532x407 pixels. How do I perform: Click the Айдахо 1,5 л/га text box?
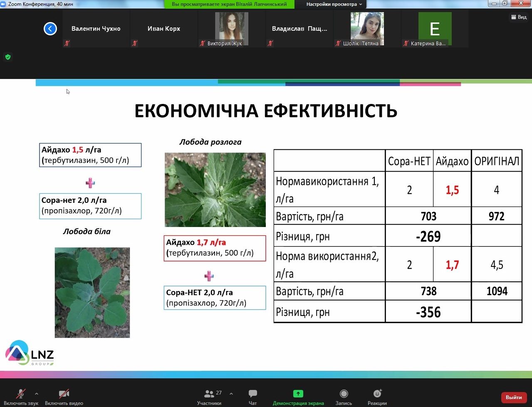pyautogui.click(x=90, y=155)
